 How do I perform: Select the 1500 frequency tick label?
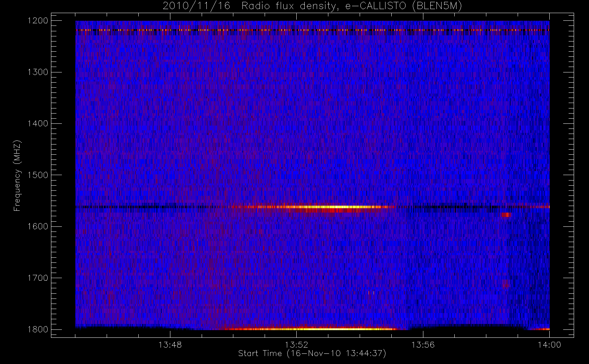tap(38, 175)
